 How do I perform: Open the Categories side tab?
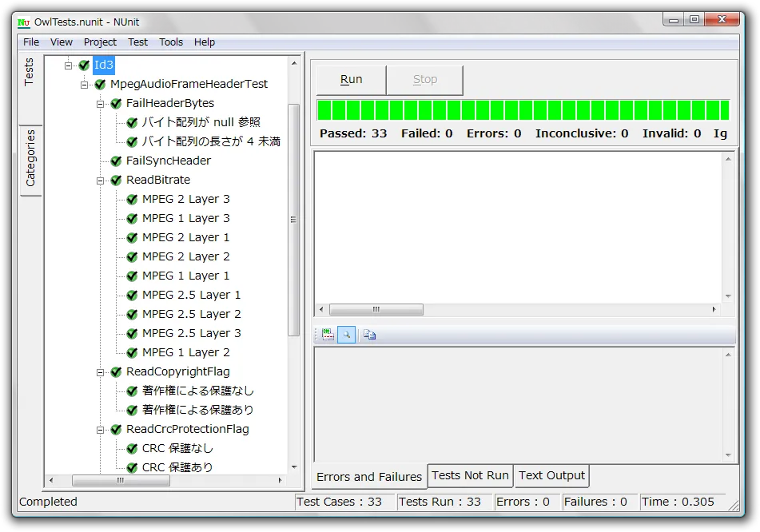[x=30, y=159]
